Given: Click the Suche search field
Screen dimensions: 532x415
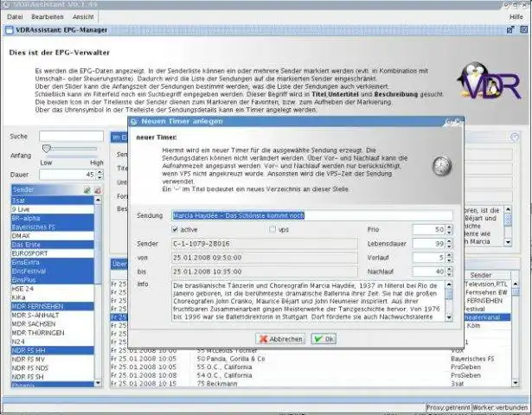Looking at the screenshot, I should (71, 136).
